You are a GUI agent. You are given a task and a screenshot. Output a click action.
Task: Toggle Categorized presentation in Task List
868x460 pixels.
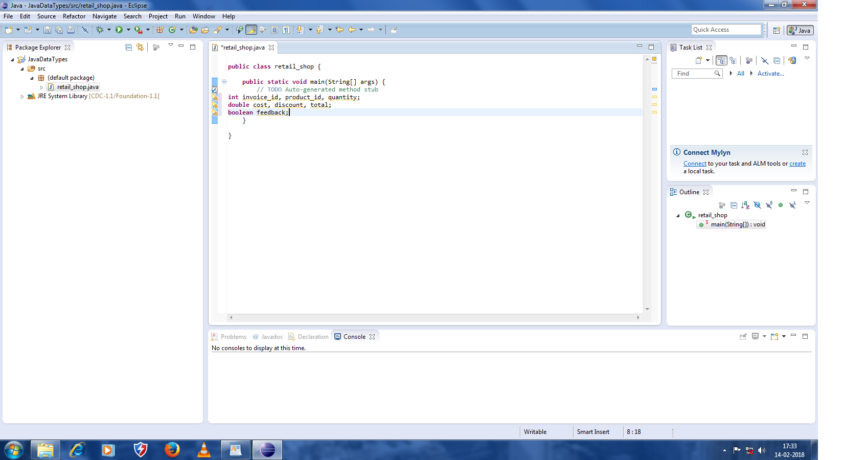(721, 60)
